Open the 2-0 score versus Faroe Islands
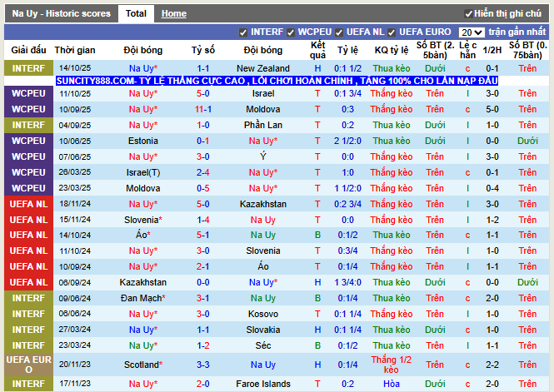The height and width of the screenshot is (392, 554). point(203,384)
